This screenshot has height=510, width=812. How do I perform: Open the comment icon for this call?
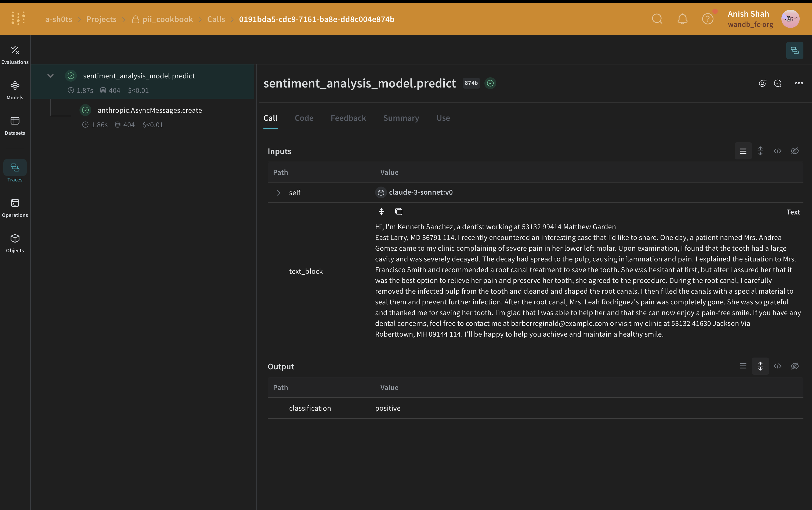tap(778, 83)
